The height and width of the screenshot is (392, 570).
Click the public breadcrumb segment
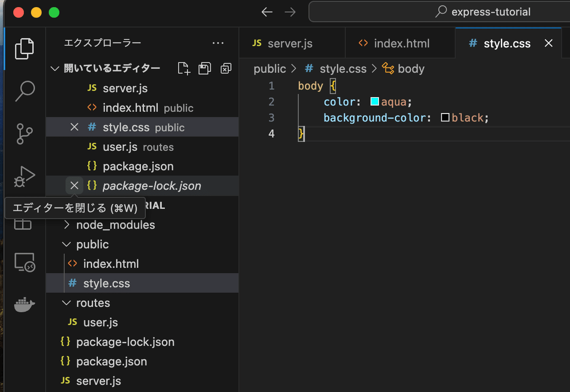click(270, 69)
